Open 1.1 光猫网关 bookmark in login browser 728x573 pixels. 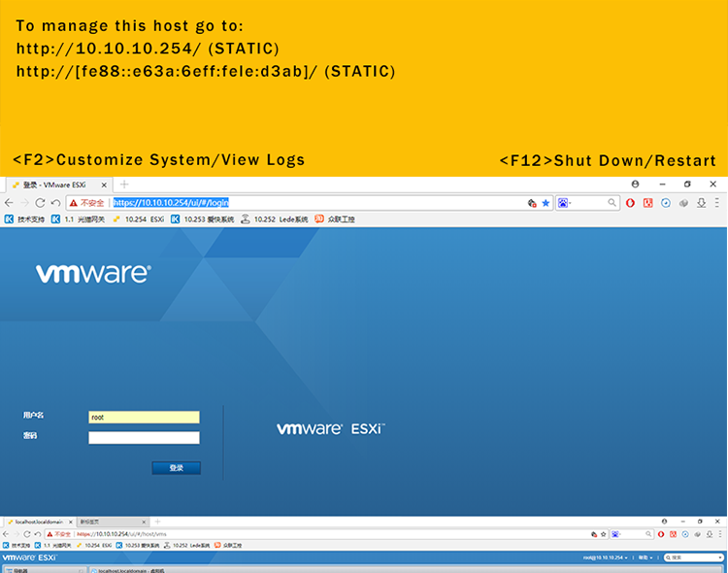[78, 219]
